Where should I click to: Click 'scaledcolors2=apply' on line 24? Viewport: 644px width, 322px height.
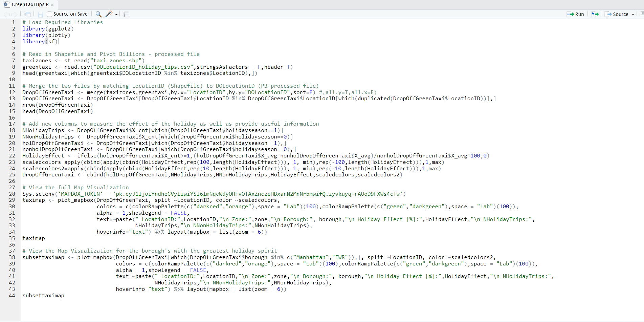53,169
